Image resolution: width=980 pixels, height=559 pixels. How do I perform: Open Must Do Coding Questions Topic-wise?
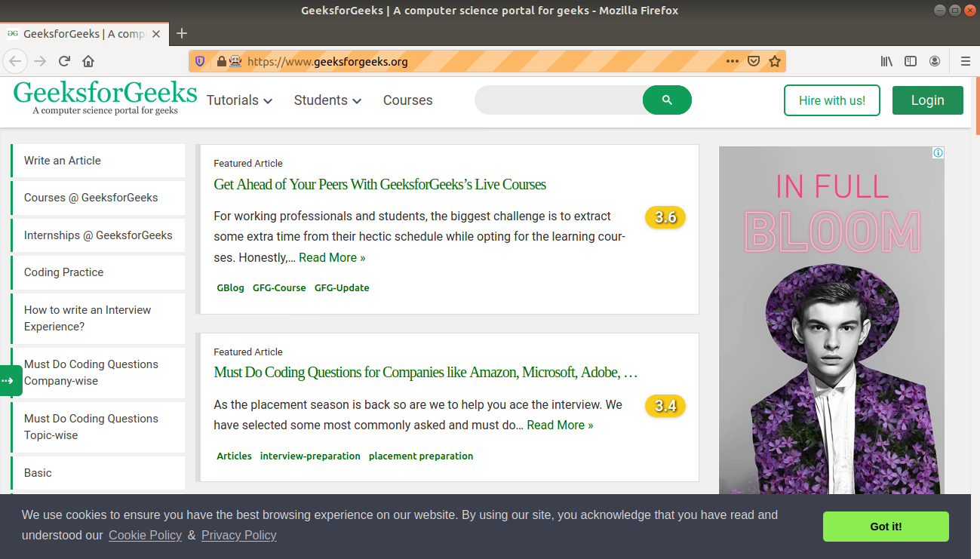(x=98, y=427)
